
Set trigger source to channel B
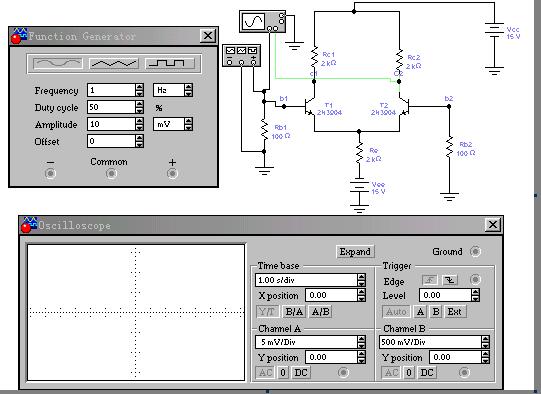[436, 312]
